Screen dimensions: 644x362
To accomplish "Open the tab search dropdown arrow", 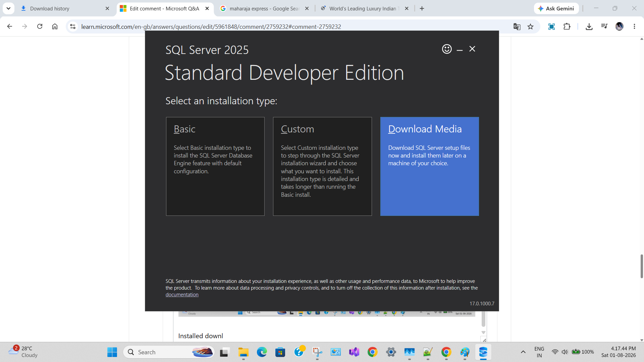I will click(x=8, y=8).
